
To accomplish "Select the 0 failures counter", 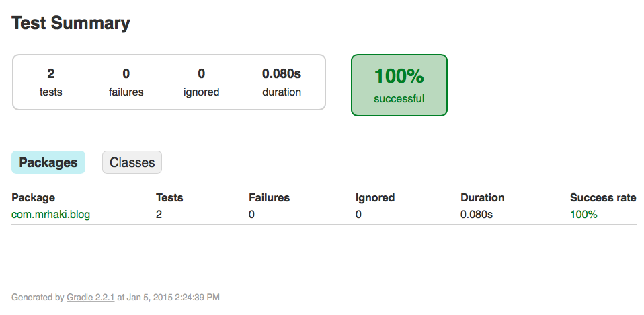I will pyautogui.click(x=126, y=82).
